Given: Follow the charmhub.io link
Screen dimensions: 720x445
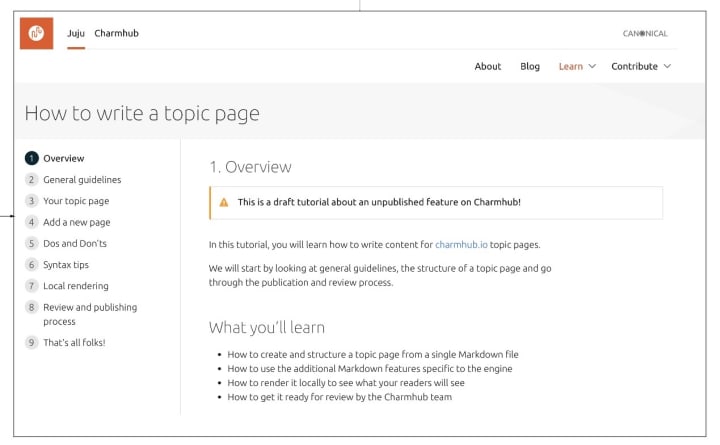Looking at the screenshot, I should pyautogui.click(x=461, y=244).
